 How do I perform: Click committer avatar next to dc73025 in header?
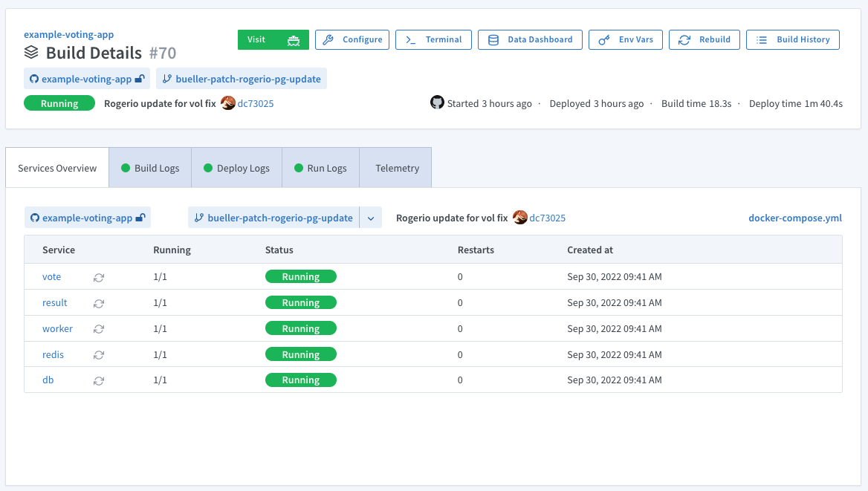coord(228,103)
